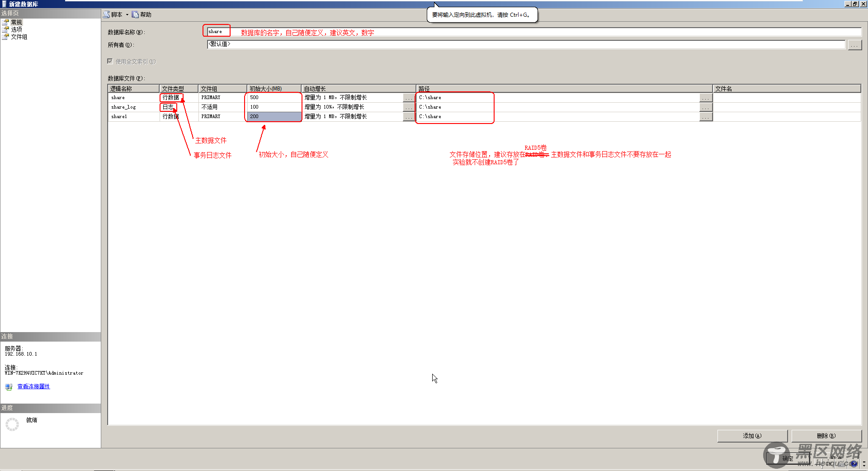Click the connection properties icon
The image size is (868, 471).
pos(9,387)
